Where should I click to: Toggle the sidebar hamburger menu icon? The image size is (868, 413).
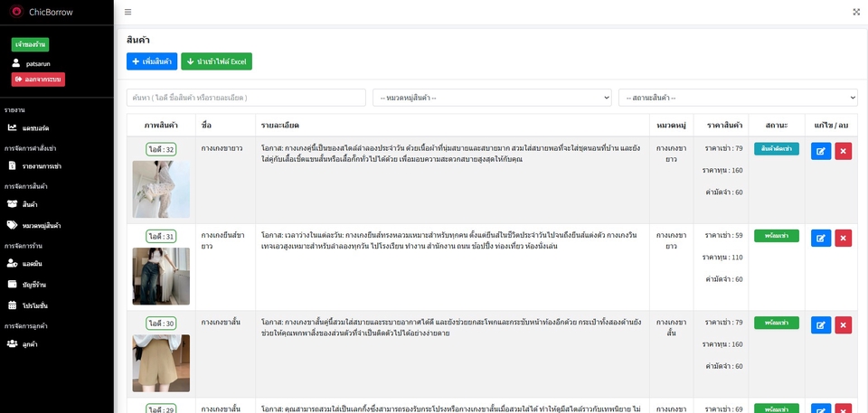(x=127, y=12)
